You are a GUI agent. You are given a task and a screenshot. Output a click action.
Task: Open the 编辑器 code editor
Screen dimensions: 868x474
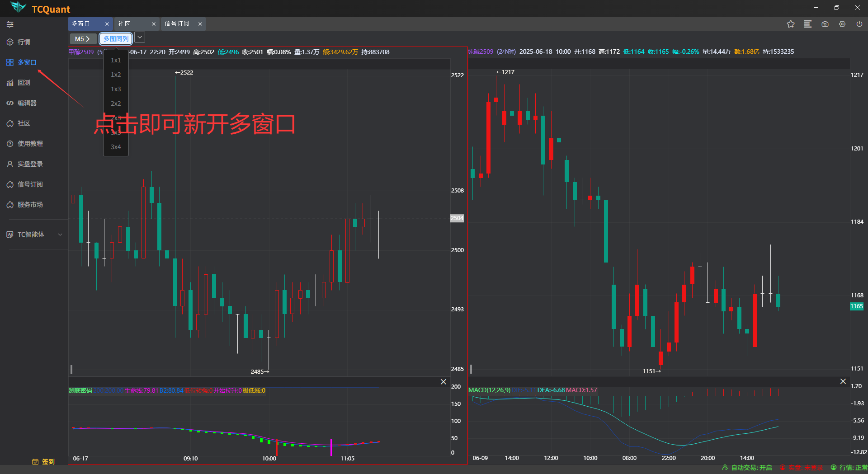click(28, 103)
